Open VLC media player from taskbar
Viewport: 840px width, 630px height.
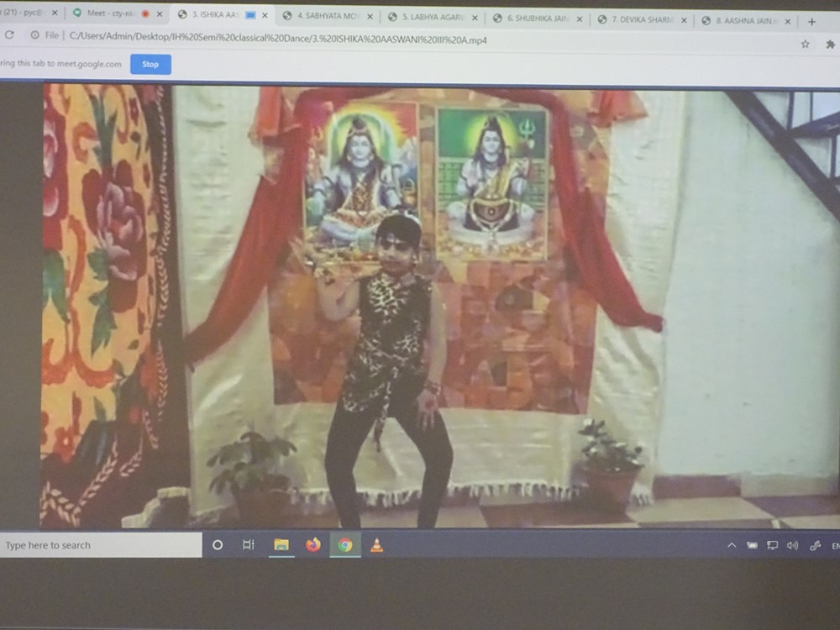(x=376, y=545)
